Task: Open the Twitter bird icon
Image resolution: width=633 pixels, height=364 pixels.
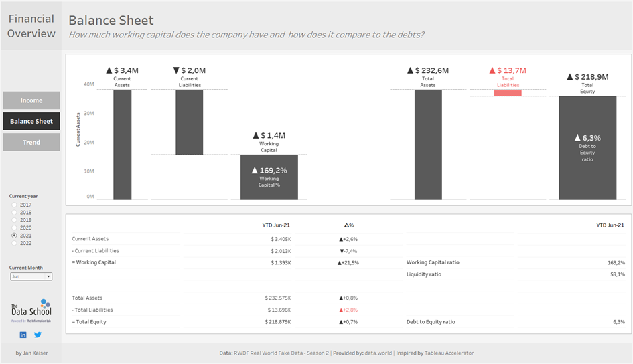Action: pyautogui.click(x=38, y=335)
